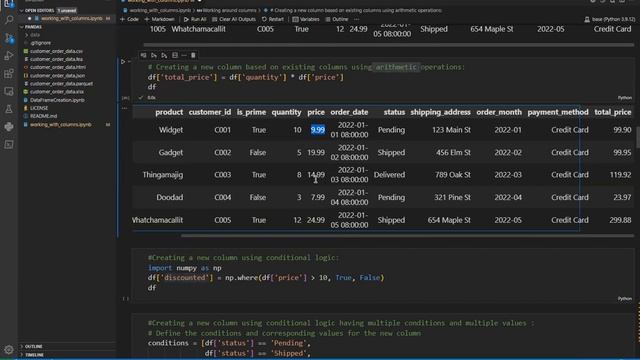Expand the data folder
This screenshot has height=360, width=640.
tap(33, 35)
